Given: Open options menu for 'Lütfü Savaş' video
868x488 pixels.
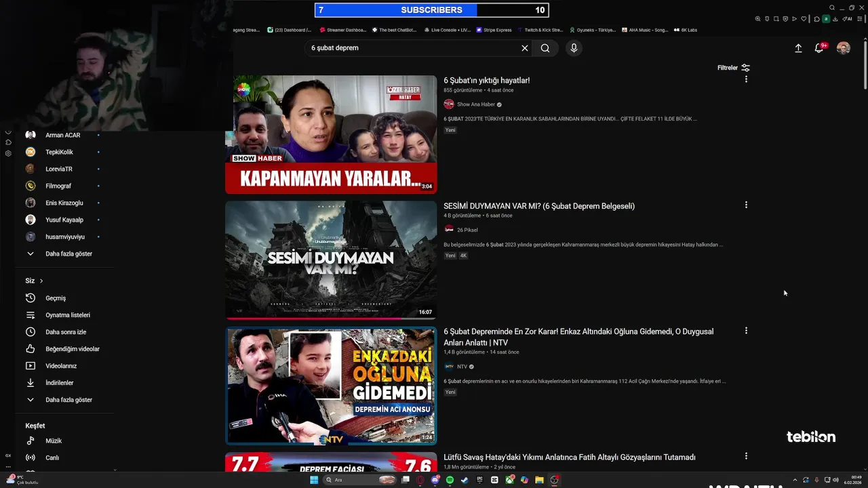Looking at the screenshot, I should coord(746,456).
